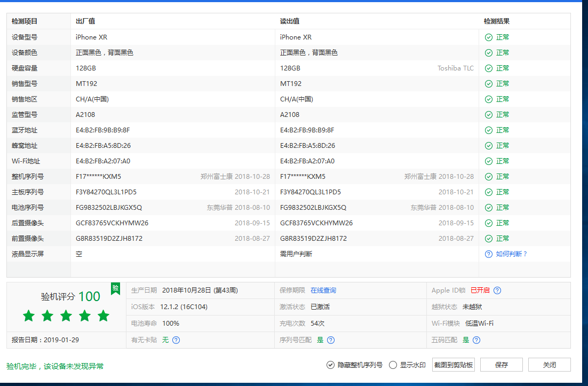Click green 验 badge near score
This screenshot has width=588, height=386.
click(x=115, y=288)
